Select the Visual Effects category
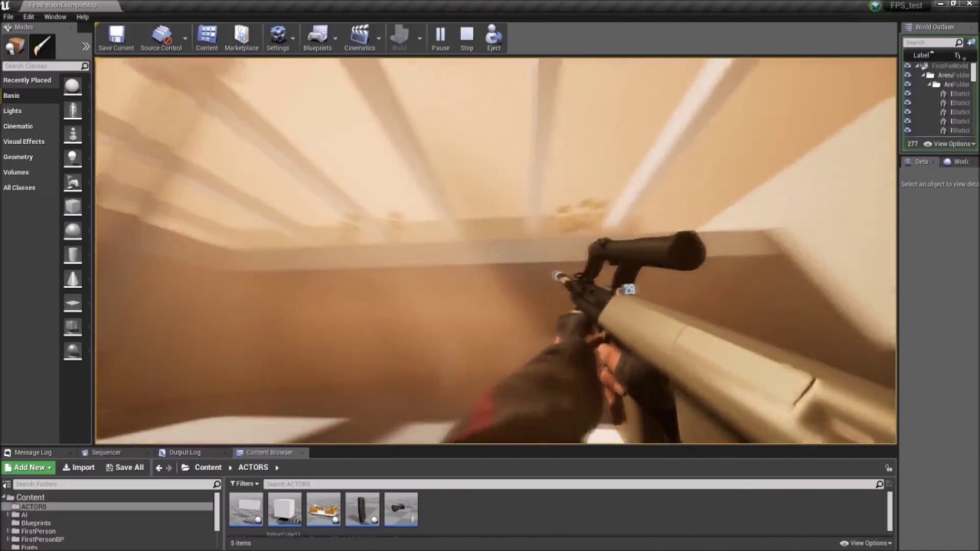980x551 pixels. pos(24,142)
